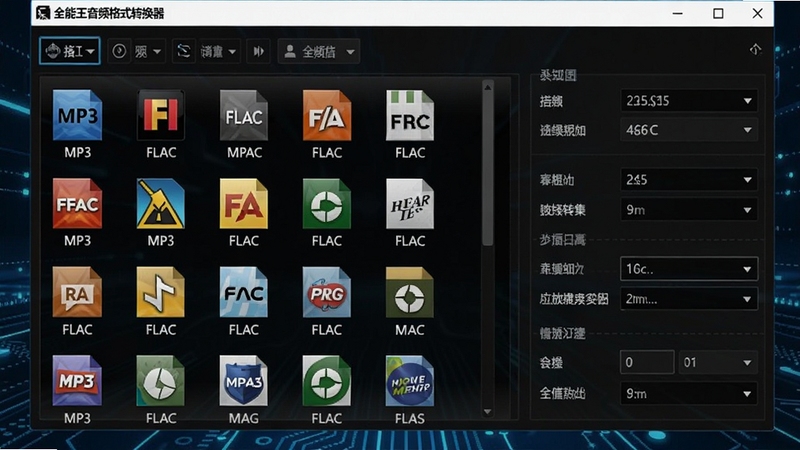
Task: Select the FLAS file icon
Action: pyautogui.click(x=410, y=381)
